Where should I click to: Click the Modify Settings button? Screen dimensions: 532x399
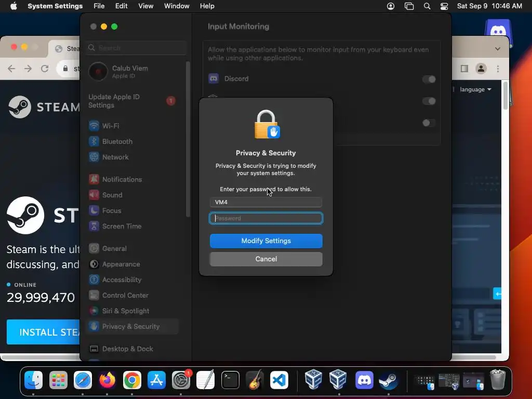pyautogui.click(x=266, y=241)
